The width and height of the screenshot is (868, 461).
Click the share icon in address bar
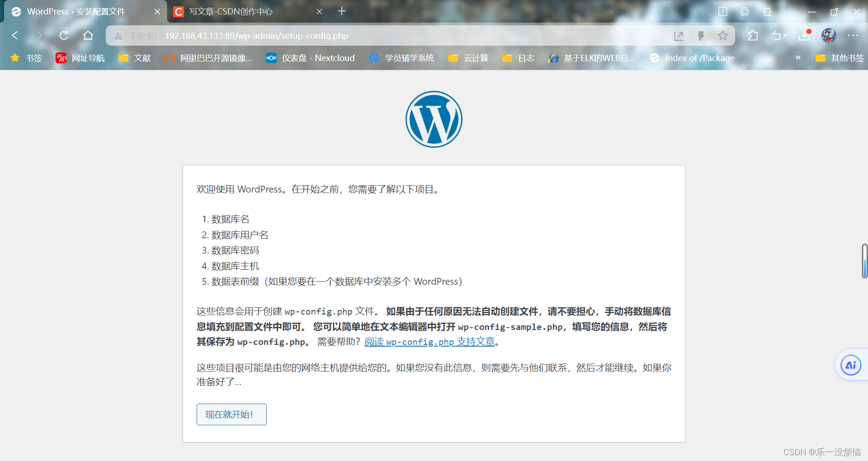point(679,37)
